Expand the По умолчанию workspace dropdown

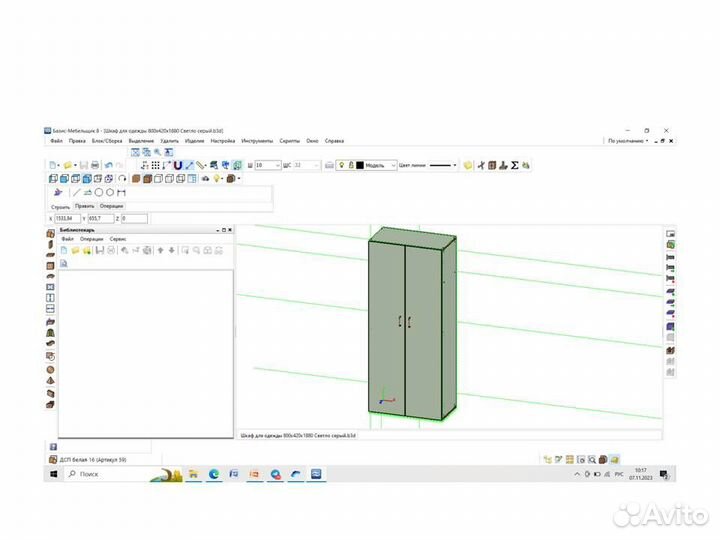pyautogui.click(x=647, y=141)
